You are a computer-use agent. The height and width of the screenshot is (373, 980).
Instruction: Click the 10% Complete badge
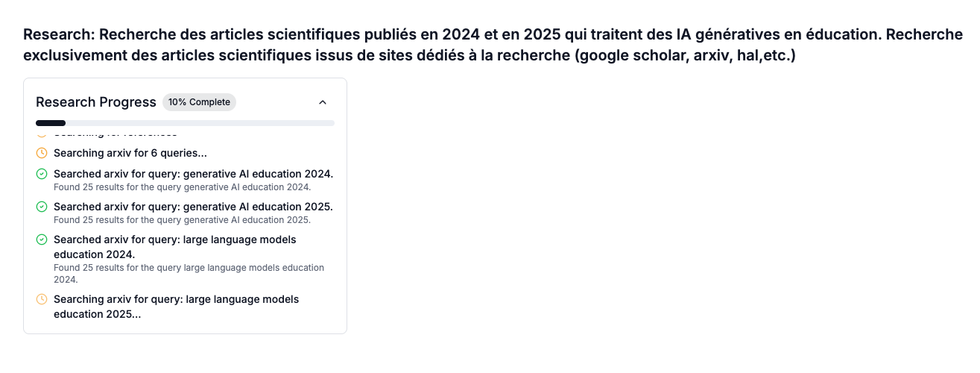point(199,102)
